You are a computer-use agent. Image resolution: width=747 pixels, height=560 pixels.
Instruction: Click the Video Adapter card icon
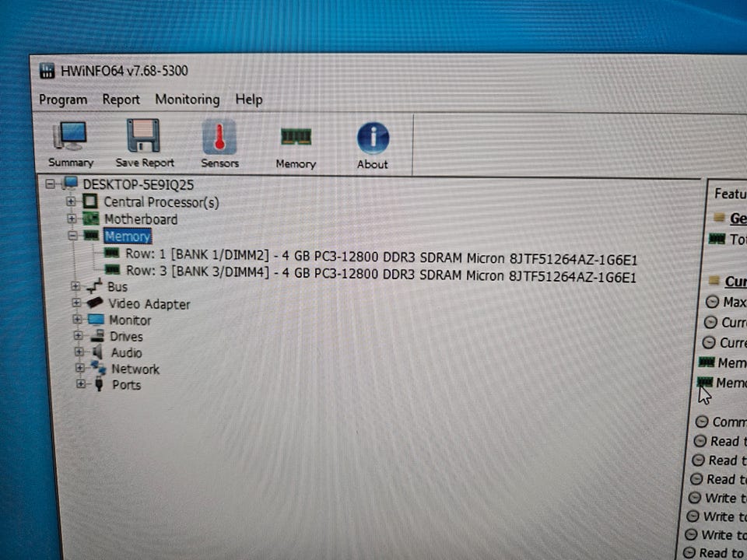pyautogui.click(x=95, y=303)
